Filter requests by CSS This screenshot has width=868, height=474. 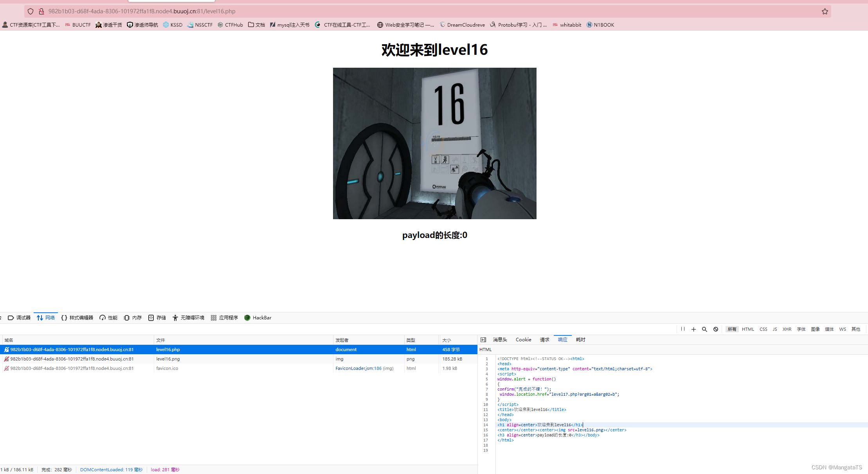(763, 329)
